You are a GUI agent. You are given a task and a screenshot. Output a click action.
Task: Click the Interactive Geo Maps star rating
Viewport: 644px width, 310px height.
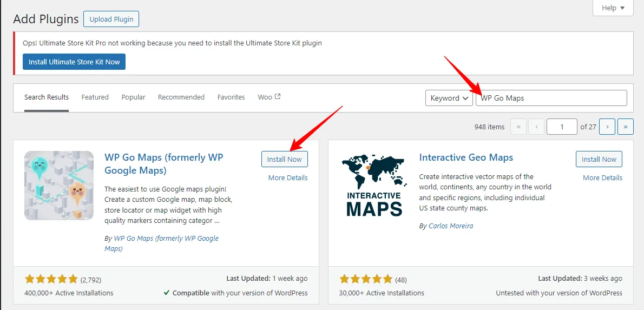(366, 279)
